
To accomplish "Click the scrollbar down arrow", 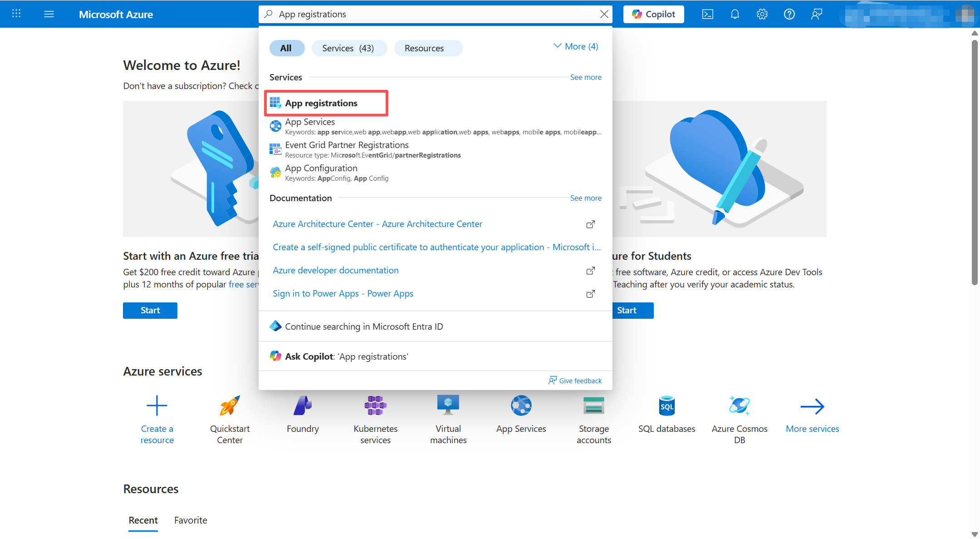I will (x=975, y=534).
